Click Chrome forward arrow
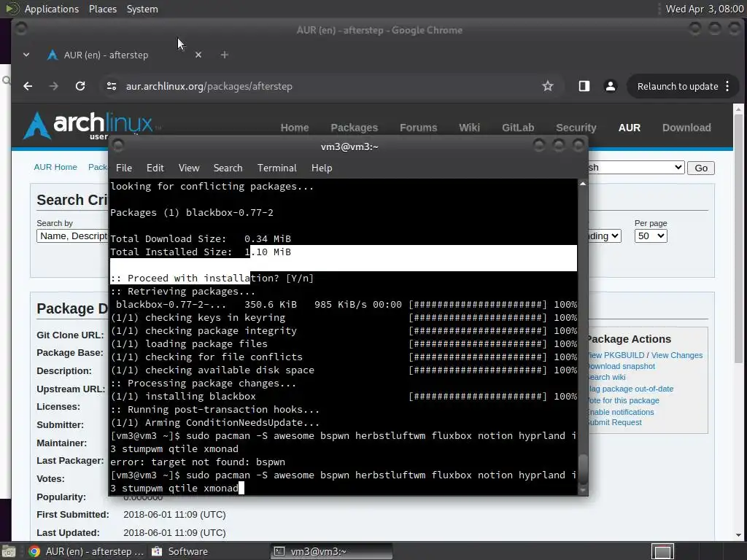The height and width of the screenshot is (560, 747). click(54, 86)
